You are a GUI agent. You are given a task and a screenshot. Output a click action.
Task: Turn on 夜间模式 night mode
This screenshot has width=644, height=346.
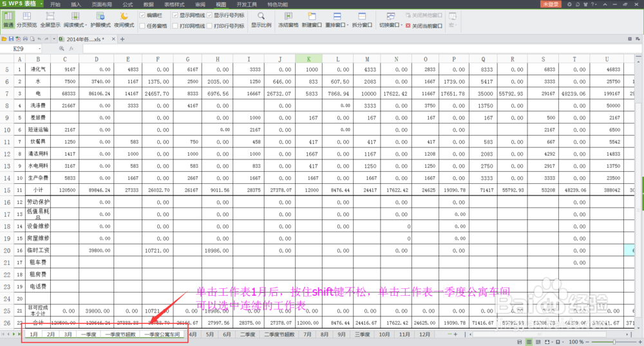[124, 20]
